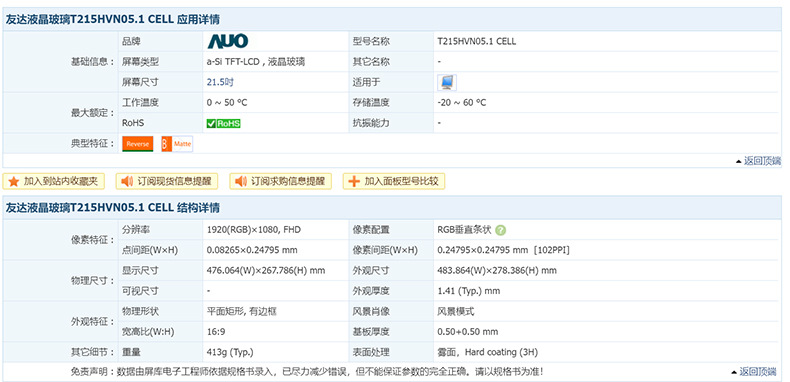The width and height of the screenshot is (790, 382).
Task: Click display size 476.064(W)×267.786(H) mm
Action: pyautogui.click(x=266, y=271)
